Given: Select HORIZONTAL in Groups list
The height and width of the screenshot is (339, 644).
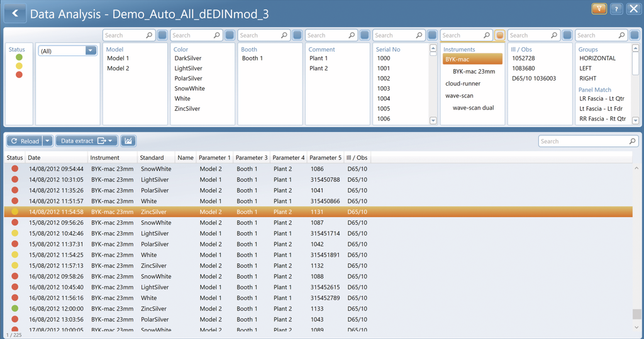Looking at the screenshot, I should [597, 58].
